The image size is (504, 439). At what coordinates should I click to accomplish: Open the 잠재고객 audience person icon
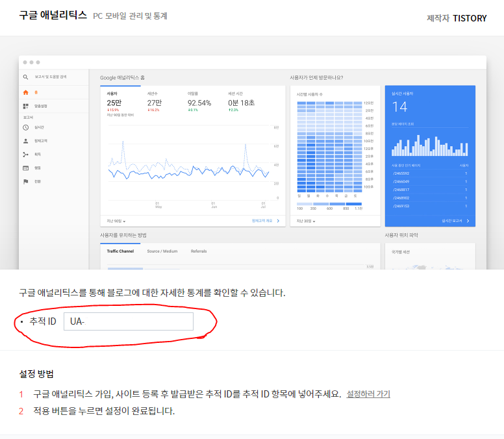point(26,141)
